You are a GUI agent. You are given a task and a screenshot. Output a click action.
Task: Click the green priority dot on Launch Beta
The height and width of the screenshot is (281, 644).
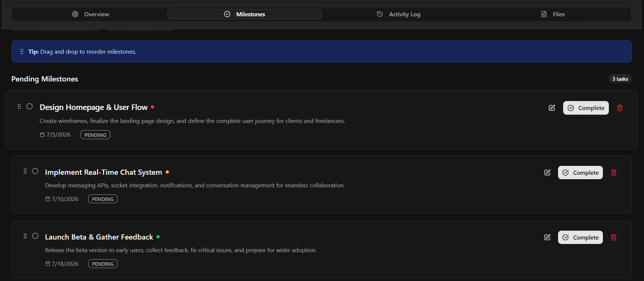(x=158, y=237)
